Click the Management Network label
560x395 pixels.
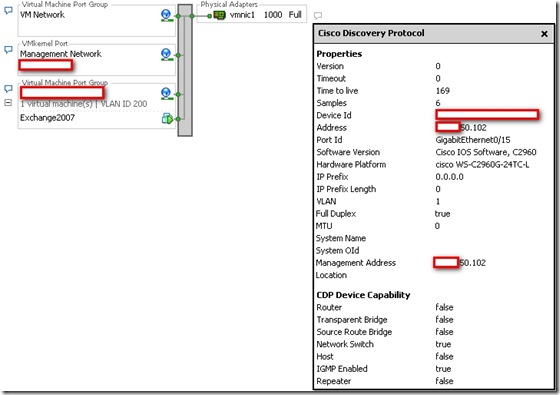61,54
